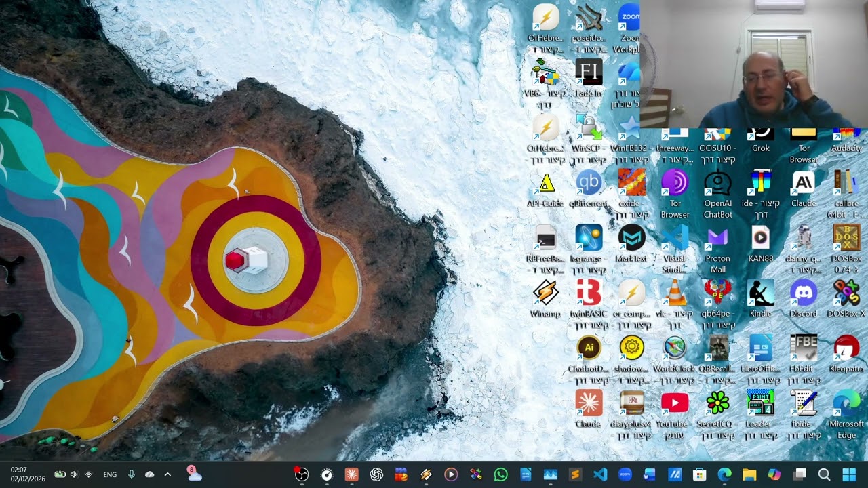Open the Loader paint shortcut
The image size is (868, 488).
[761, 403]
